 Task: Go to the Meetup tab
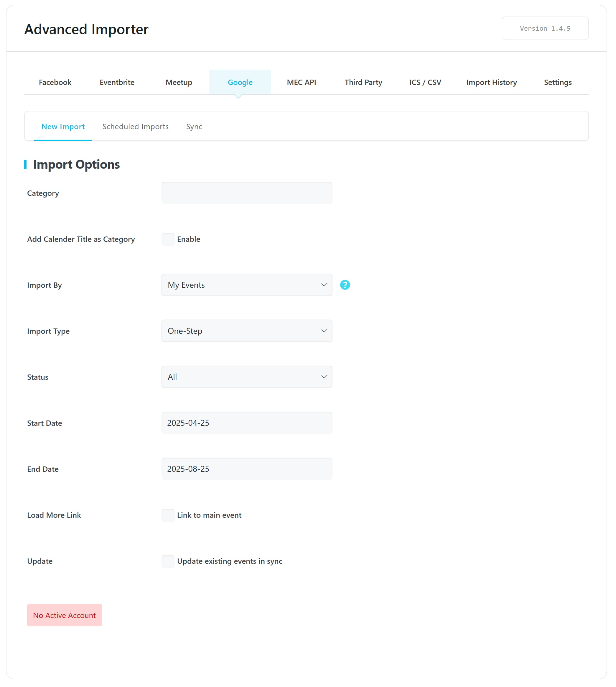[x=179, y=82]
